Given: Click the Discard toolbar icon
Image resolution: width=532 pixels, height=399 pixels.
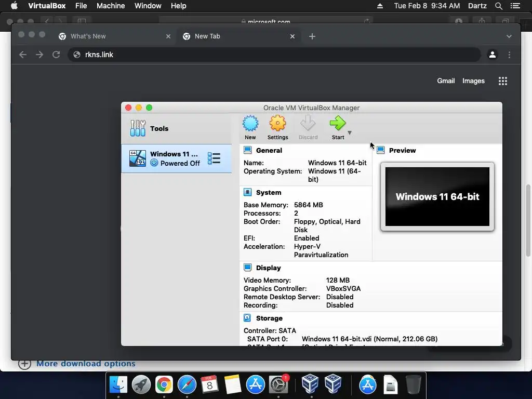Looking at the screenshot, I should pos(308,124).
